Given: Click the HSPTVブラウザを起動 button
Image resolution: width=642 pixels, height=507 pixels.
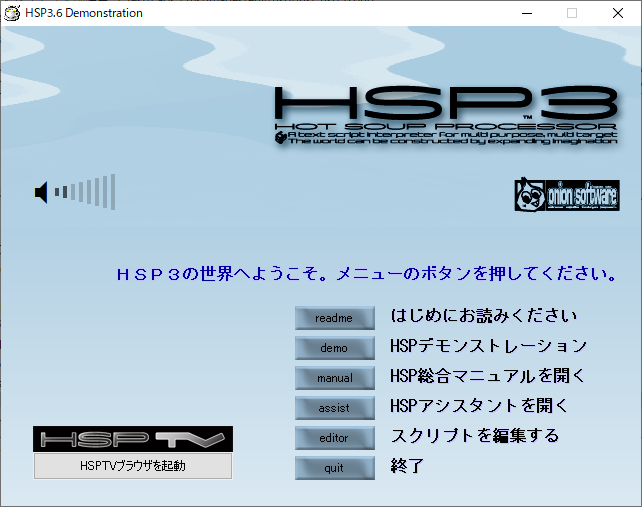Looking at the screenshot, I should (132, 466).
